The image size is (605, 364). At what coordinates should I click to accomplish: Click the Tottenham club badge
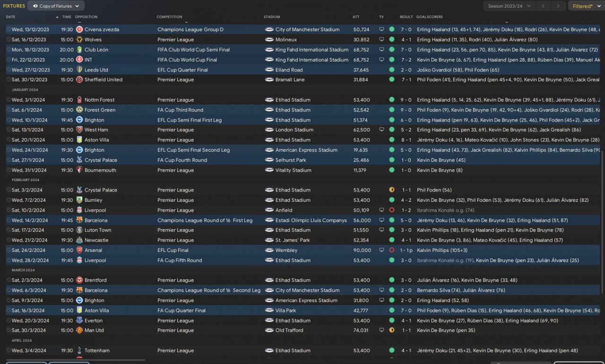pyautogui.click(x=79, y=351)
